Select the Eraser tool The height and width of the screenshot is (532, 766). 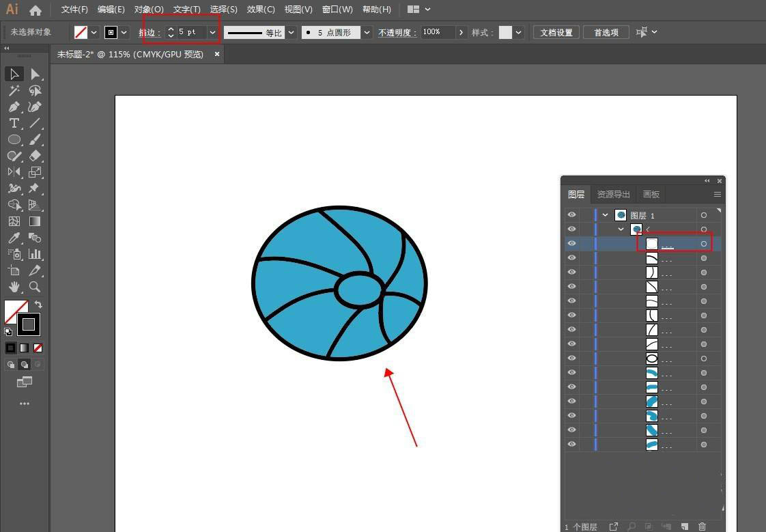(35, 156)
